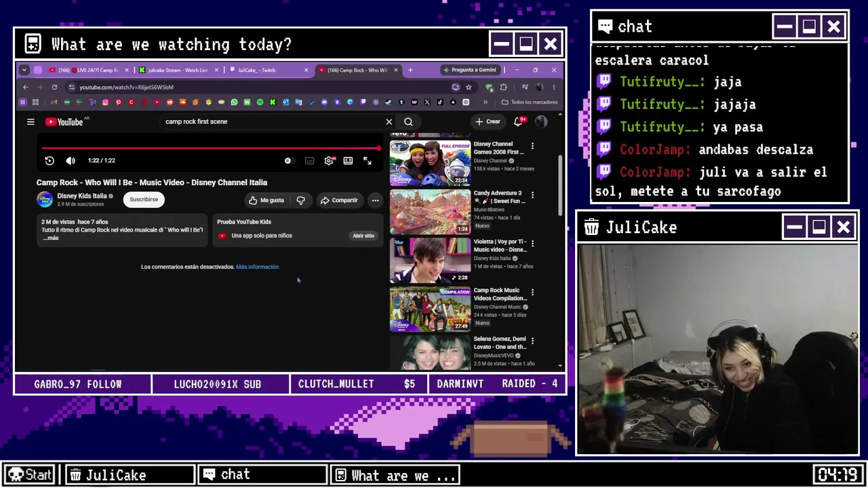This screenshot has height=488, width=868.
Task: Open options menu for Violetta video
Action: [x=532, y=243]
